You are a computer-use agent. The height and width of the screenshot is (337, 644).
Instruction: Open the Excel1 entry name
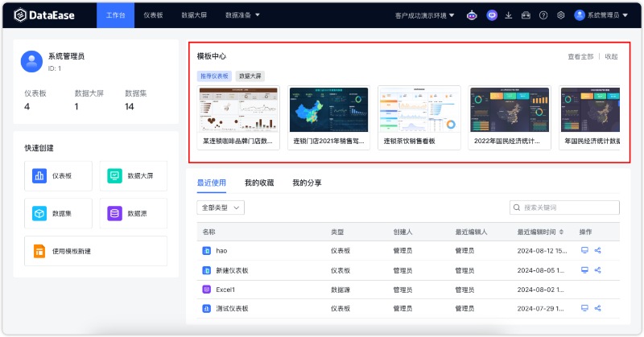coord(225,290)
